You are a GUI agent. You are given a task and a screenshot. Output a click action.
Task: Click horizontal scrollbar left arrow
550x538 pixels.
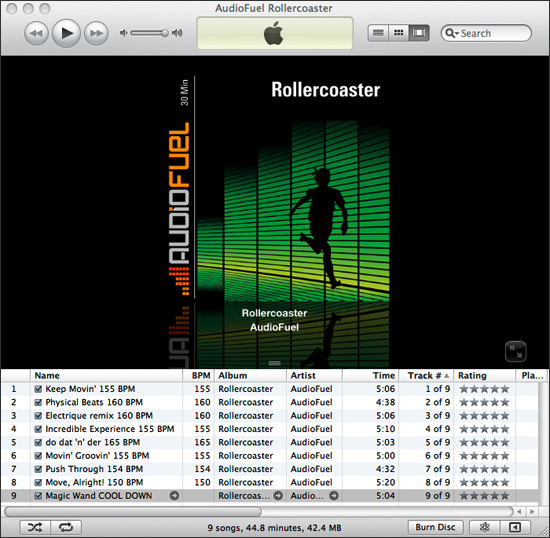(519, 512)
